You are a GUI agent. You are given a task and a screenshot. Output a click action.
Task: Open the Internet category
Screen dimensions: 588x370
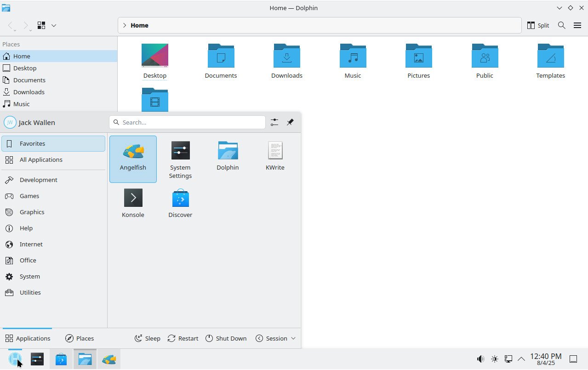pos(53,244)
